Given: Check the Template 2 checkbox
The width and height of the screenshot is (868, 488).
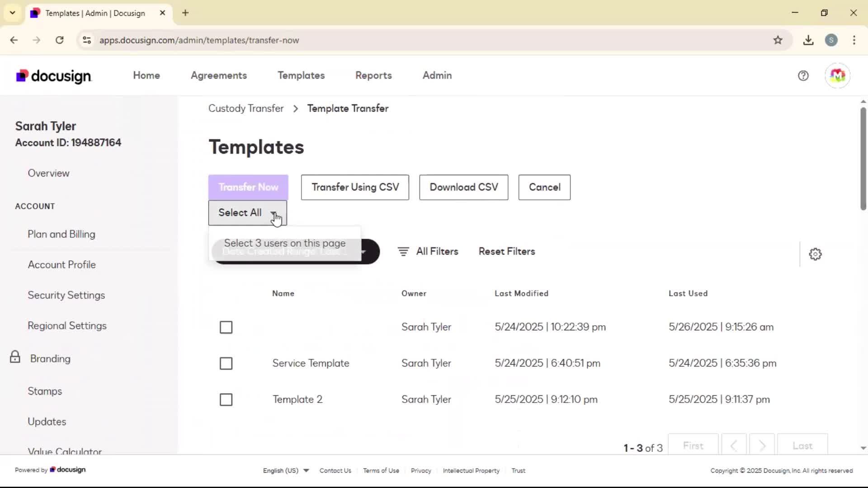Looking at the screenshot, I should click(226, 399).
